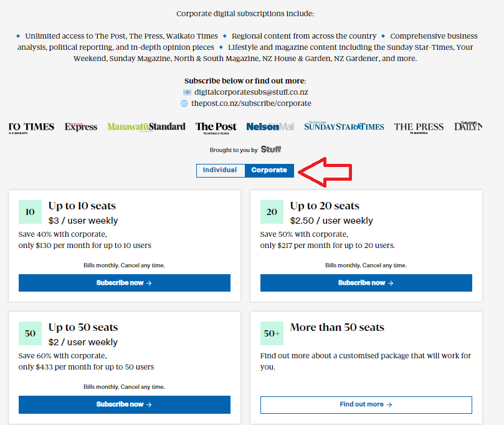This screenshot has width=504, height=425.
Task: Click The Post newspaper logo
Action: tap(216, 128)
